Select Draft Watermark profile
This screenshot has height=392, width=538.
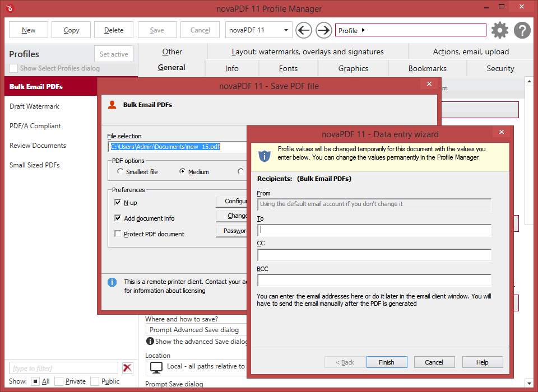(51, 106)
